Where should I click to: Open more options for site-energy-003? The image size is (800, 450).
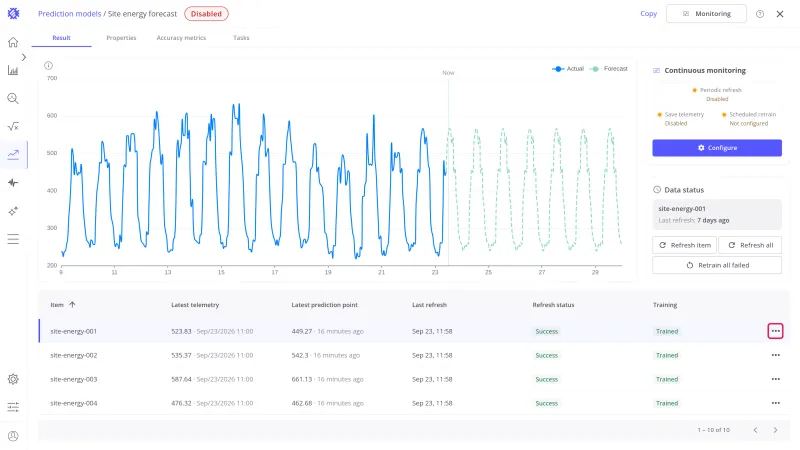coord(776,379)
